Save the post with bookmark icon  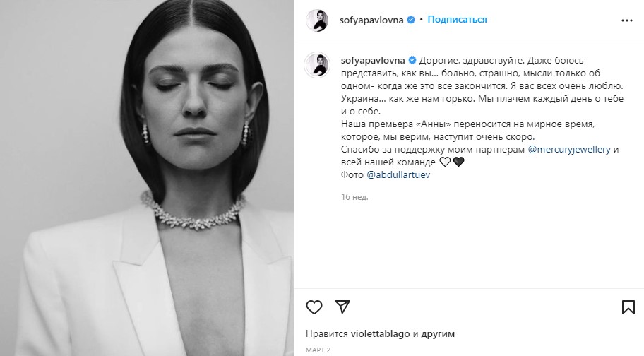[x=628, y=307]
